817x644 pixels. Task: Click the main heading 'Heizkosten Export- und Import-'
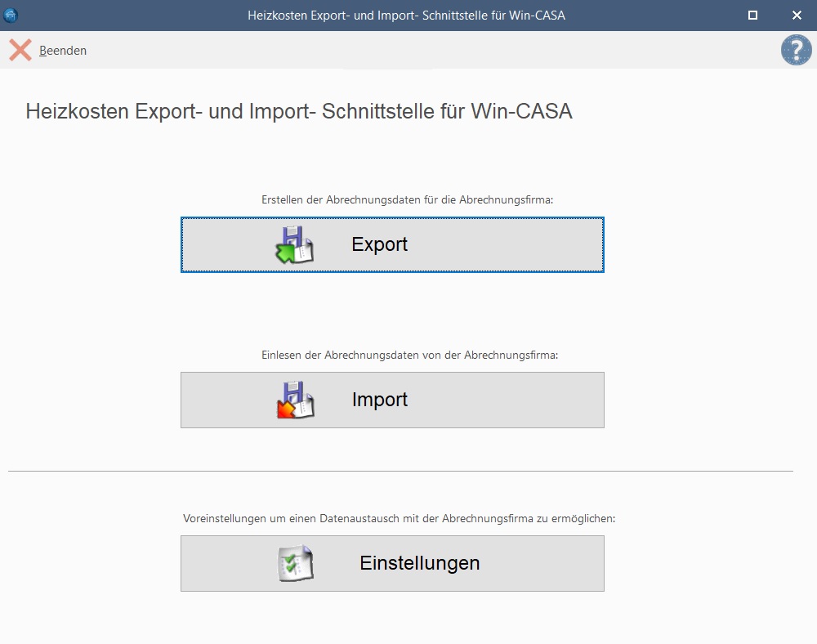299,111
